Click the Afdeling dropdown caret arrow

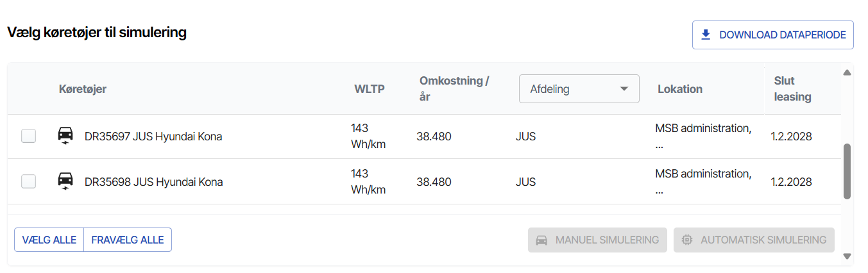624,89
